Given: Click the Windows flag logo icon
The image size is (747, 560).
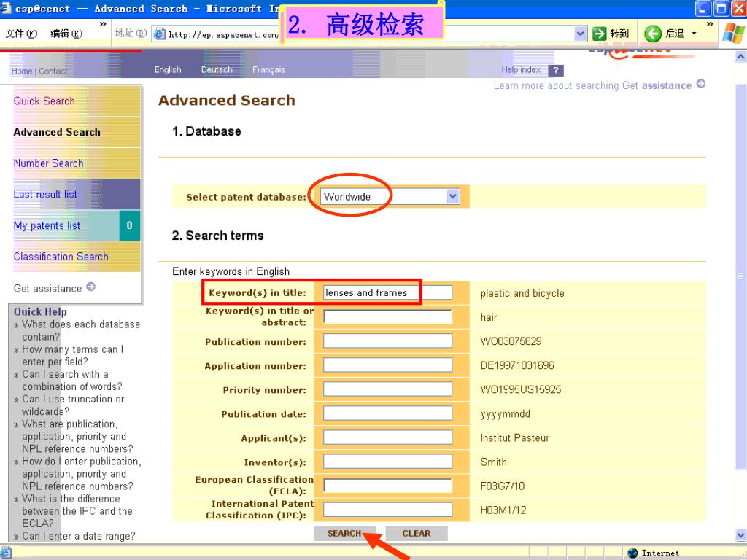Looking at the screenshot, I should click(x=733, y=34).
